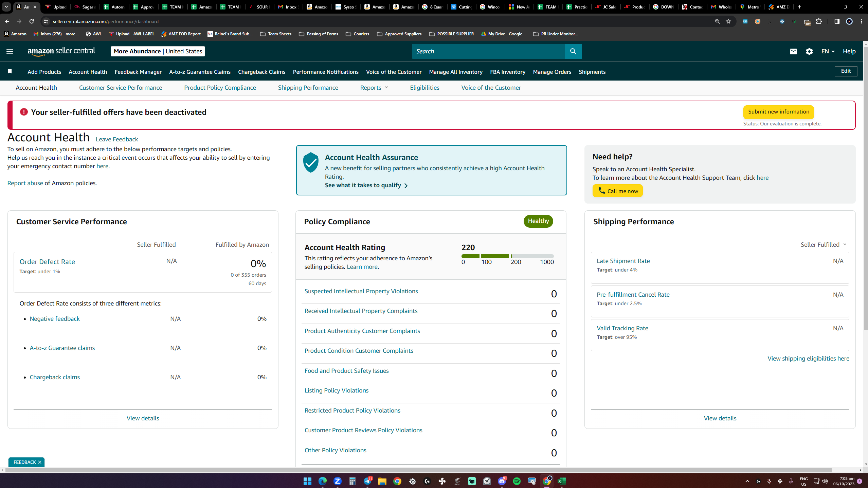Open Discord from the taskbar
Image resolution: width=868 pixels, height=488 pixels.
pyautogui.click(x=502, y=481)
